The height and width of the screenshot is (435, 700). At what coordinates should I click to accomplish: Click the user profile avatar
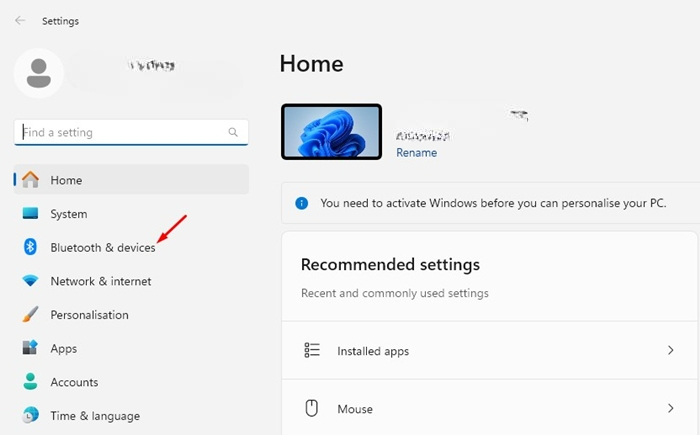click(38, 73)
